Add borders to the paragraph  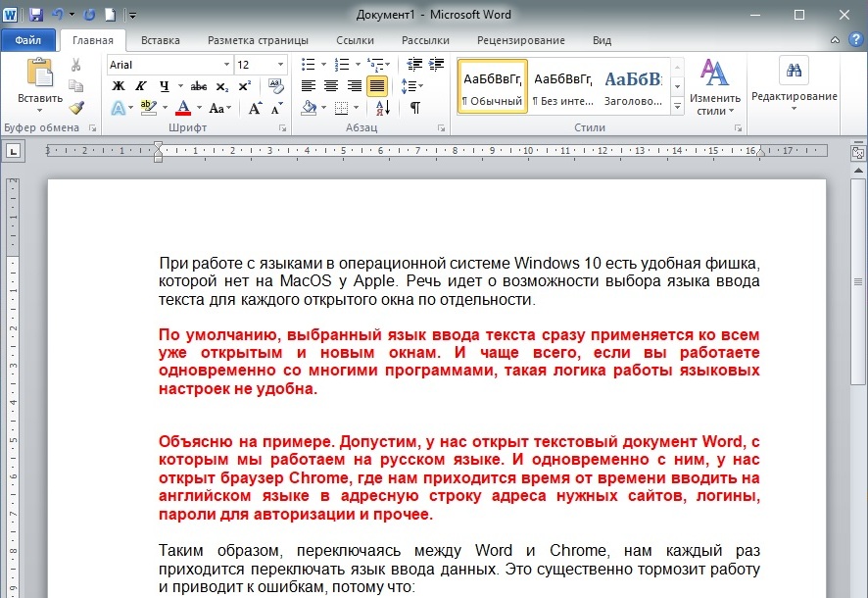[342, 108]
